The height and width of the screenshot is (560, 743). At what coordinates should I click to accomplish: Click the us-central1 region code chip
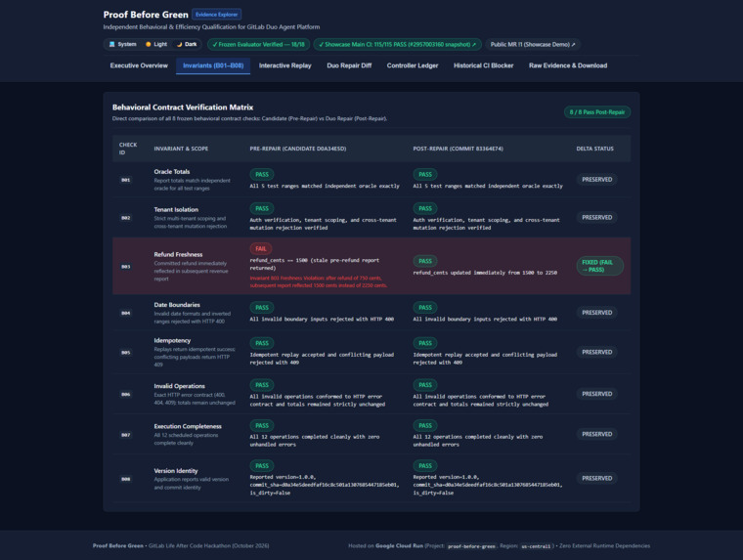[x=536, y=546]
